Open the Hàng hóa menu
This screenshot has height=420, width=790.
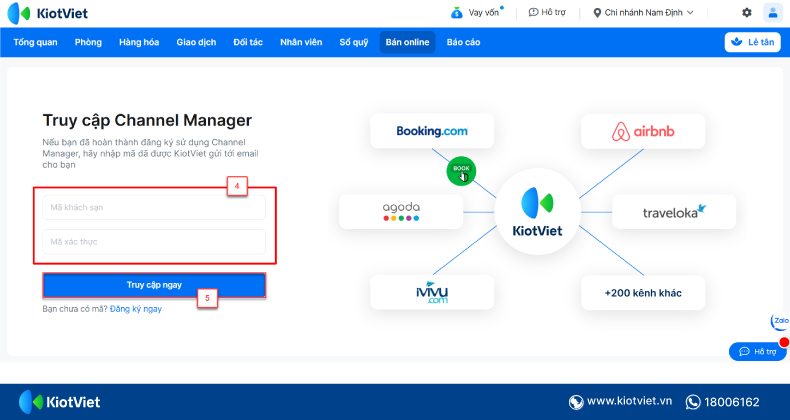pyautogui.click(x=139, y=42)
